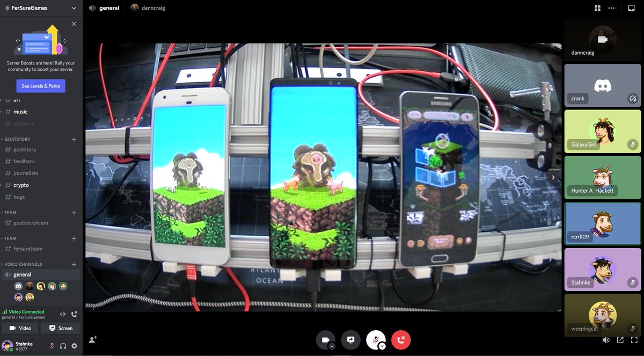Share your screen from the call controls

coord(351,339)
